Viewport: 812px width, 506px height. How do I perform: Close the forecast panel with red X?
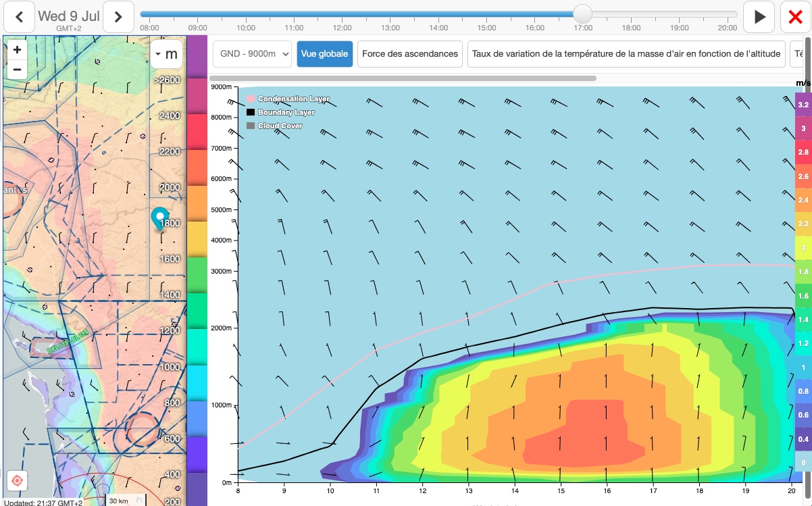click(795, 17)
